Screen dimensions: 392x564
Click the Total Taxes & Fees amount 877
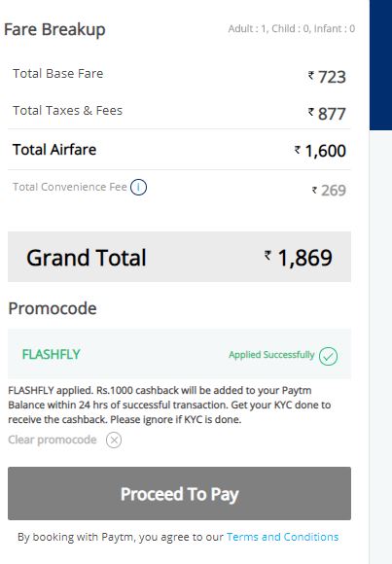(327, 114)
